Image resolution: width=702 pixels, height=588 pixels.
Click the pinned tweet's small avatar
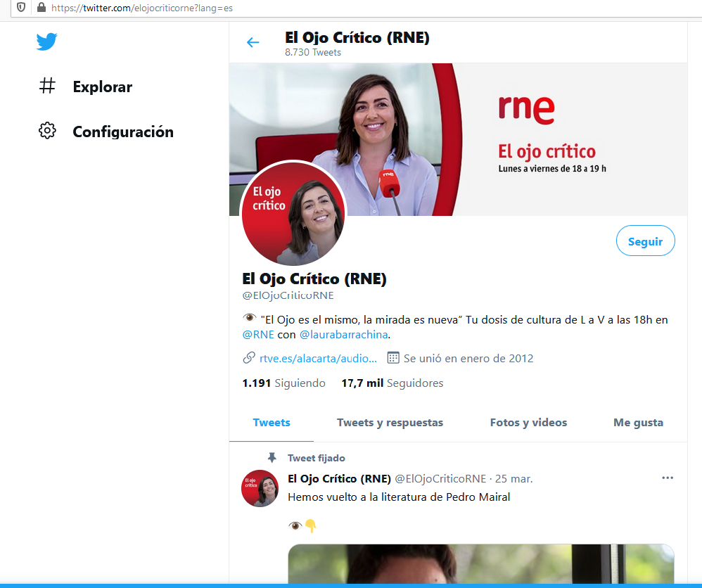pyautogui.click(x=260, y=488)
